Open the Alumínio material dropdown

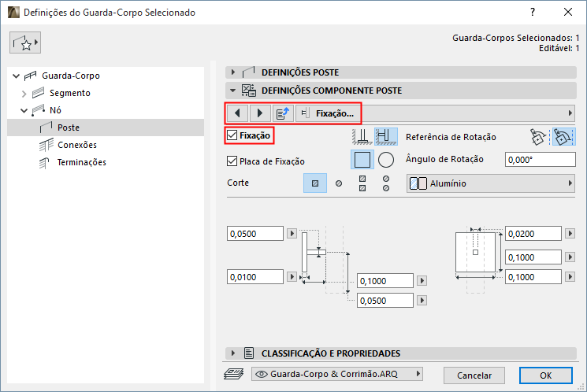(x=491, y=183)
